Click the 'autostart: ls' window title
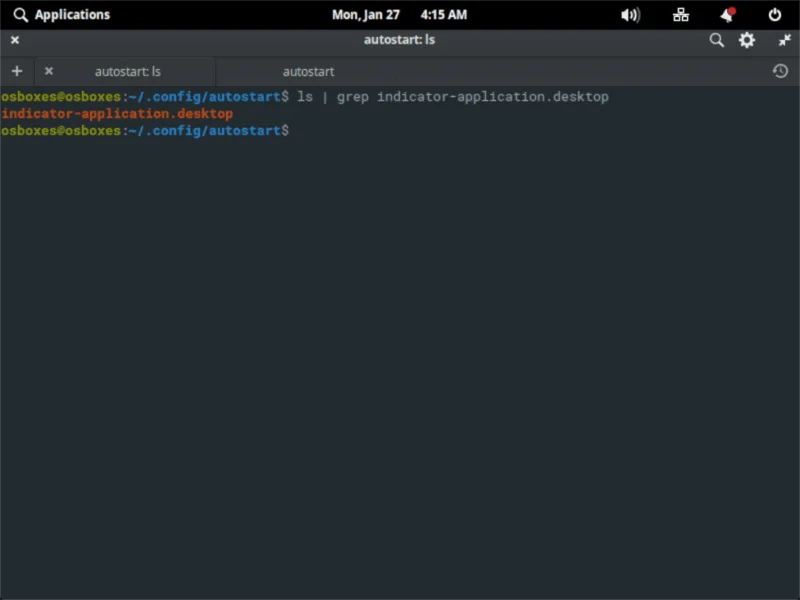This screenshot has width=800, height=600. tap(399, 40)
